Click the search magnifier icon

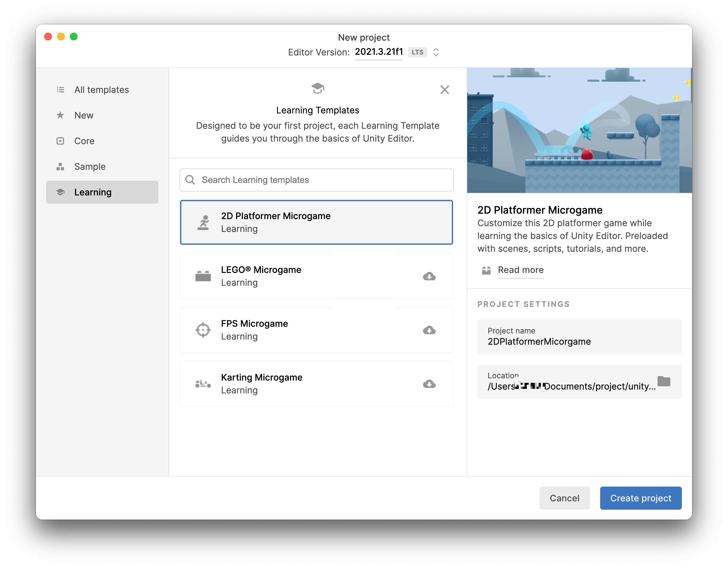pos(190,180)
